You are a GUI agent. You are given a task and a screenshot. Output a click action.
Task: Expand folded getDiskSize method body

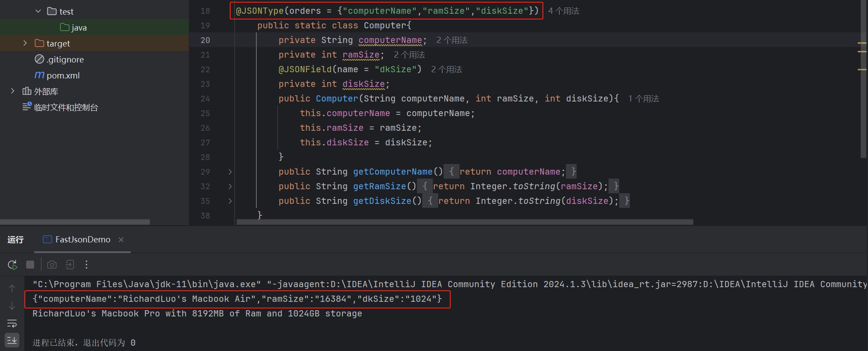click(x=230, y=201)
